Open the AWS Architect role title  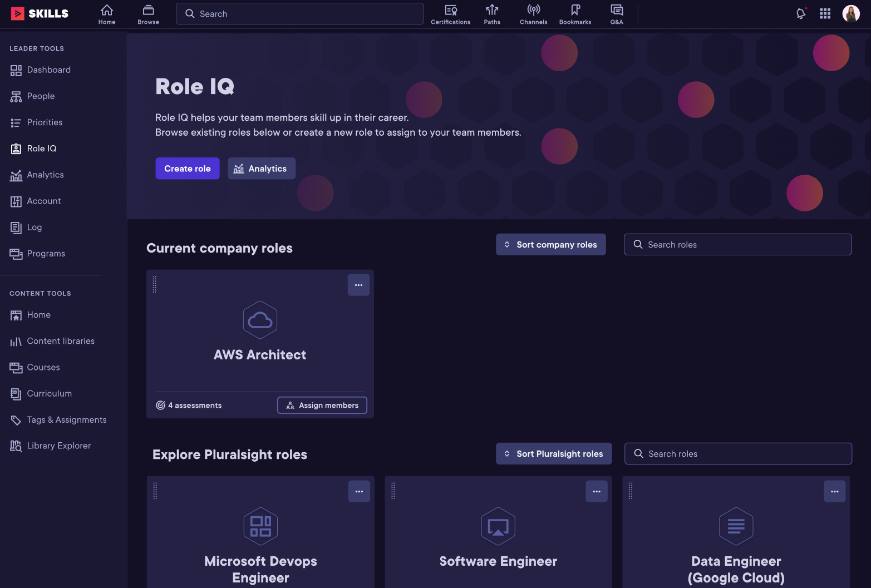tap(260, 355)
